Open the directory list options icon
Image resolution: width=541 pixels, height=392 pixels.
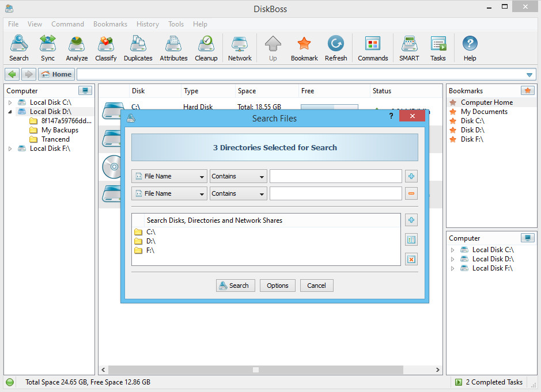(411, 239)
